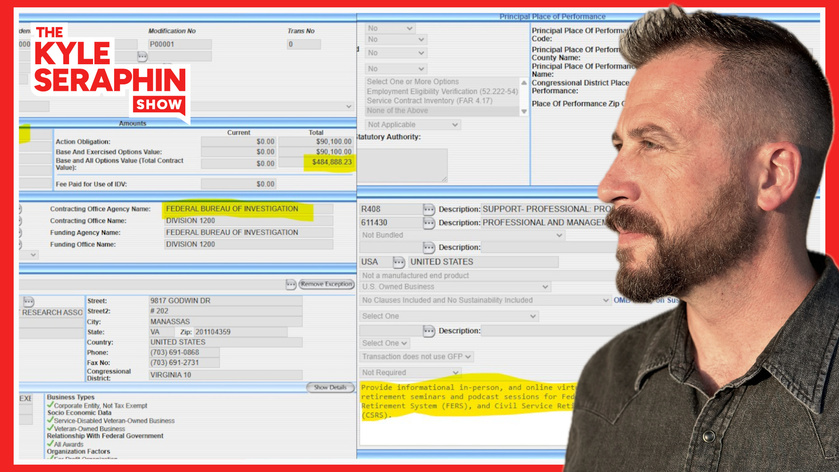Click the ellipsis lookup button beside code R408
839x472 pixels.
click(429, 209)
